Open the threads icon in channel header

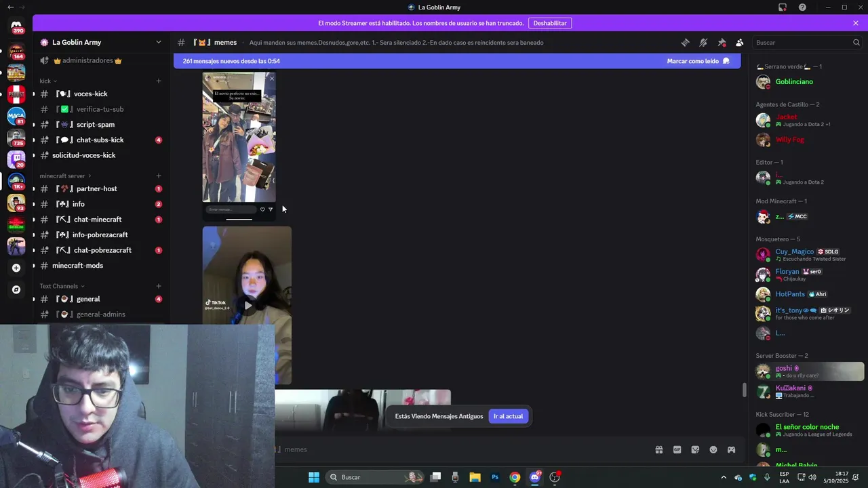click(685, 42)
